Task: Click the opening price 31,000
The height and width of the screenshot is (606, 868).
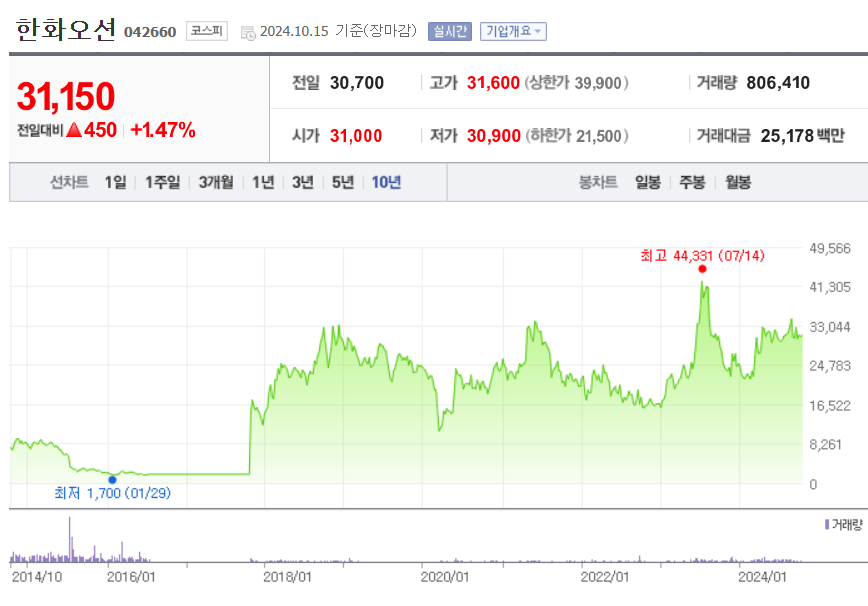Action: 356,136
